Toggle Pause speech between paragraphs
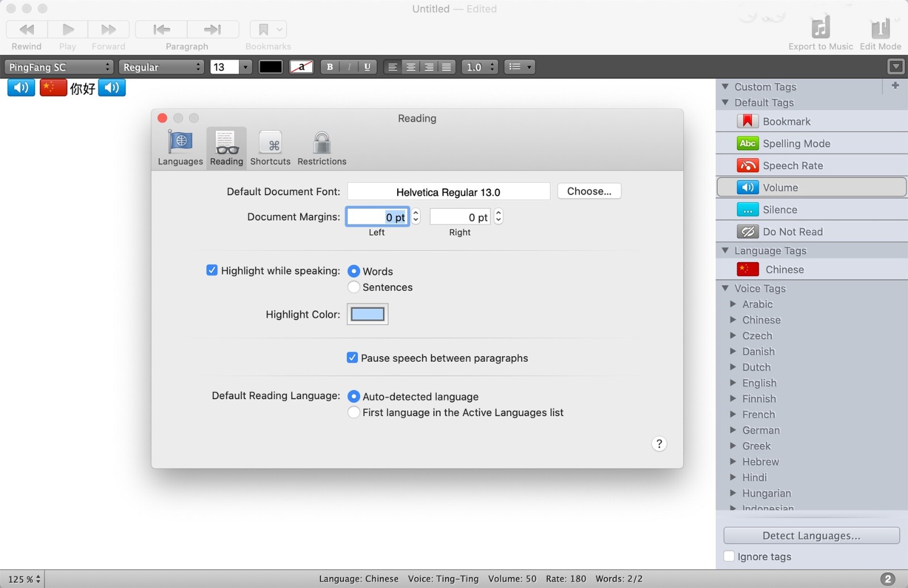Screen dimensions: 908x588 click(x=352, y=358)
